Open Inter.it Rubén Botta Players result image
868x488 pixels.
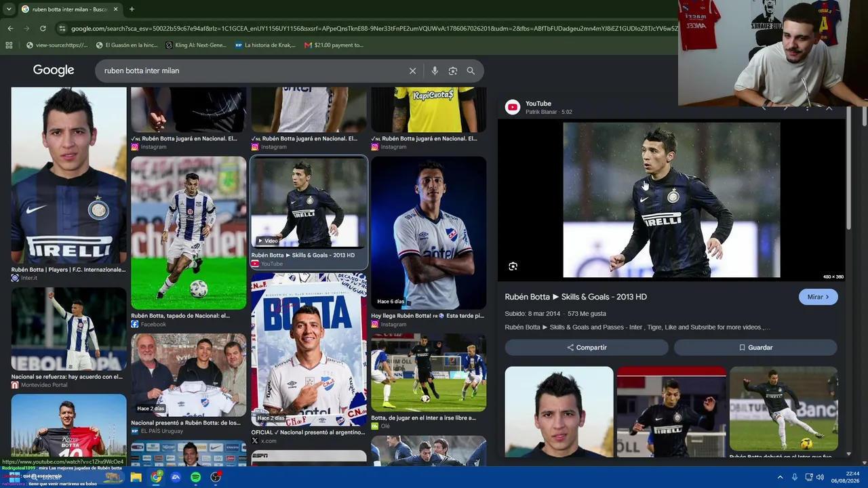click(68, 176)
